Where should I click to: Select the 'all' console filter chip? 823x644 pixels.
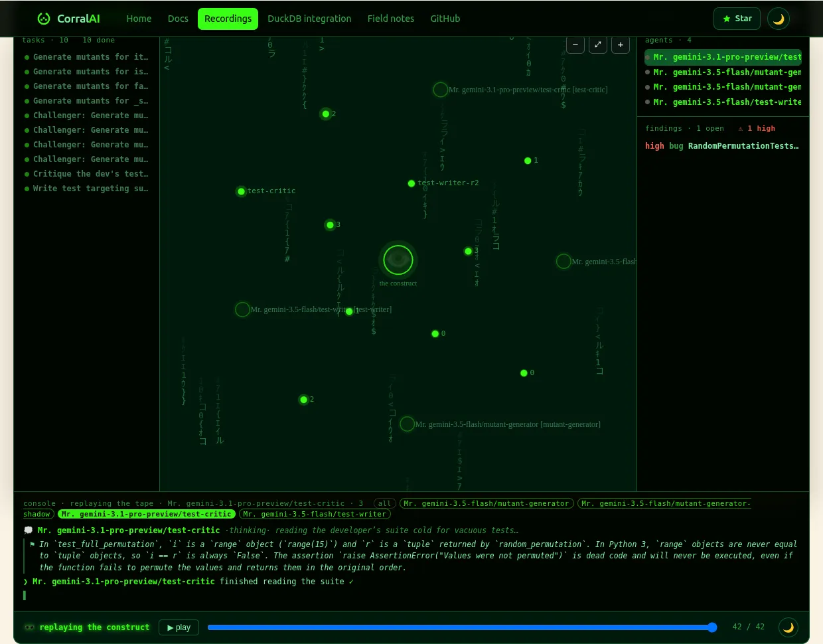(x=385, y=503)
